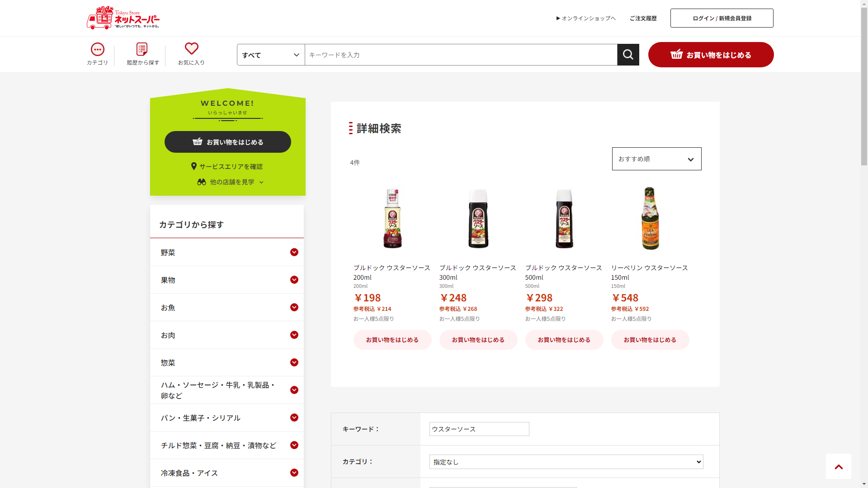Click the magnifying glass search button
The height and width of the screenshot is (488, 868).
click(x=628, y=55)
